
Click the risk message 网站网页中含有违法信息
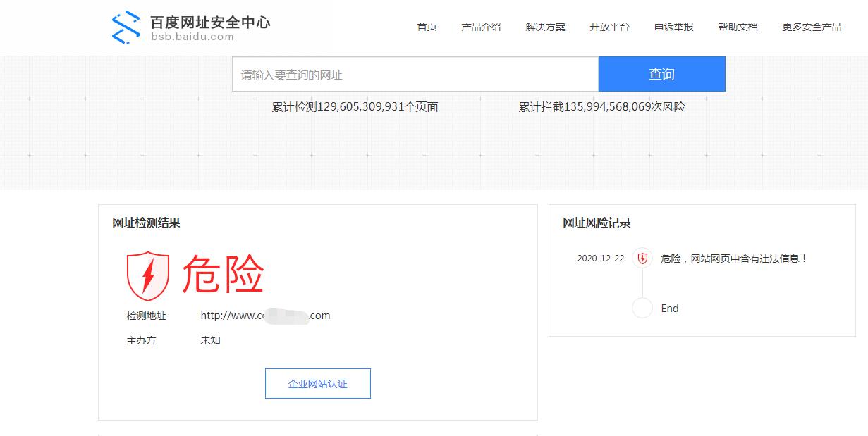coord(733,258)
